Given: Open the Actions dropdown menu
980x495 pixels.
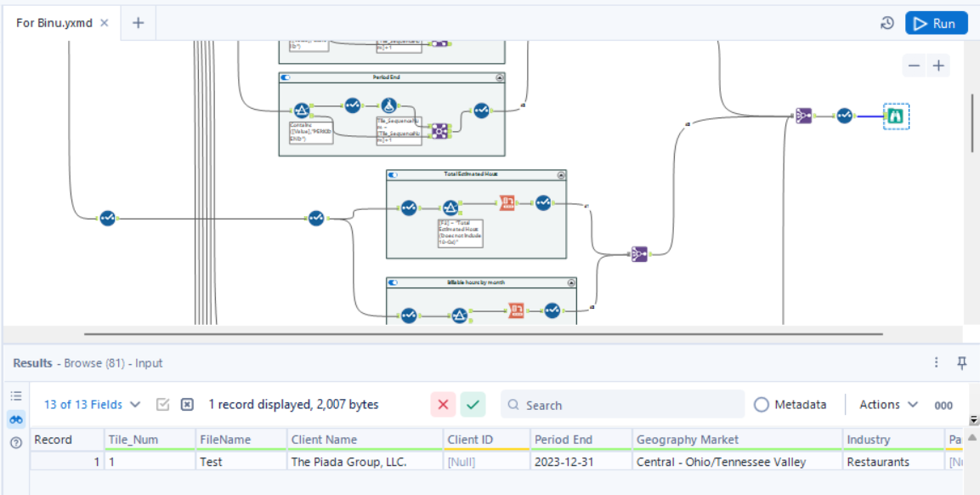Looking at the screenshot, I should coord(888,405).
